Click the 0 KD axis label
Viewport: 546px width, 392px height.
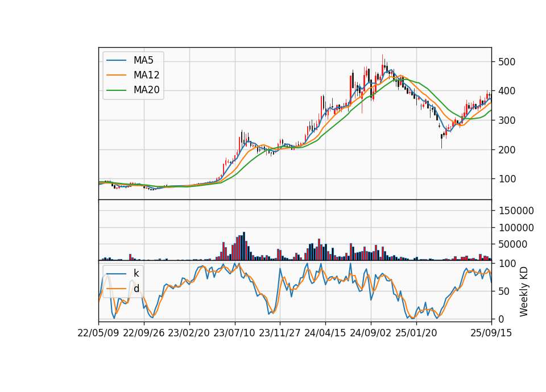tap(501, 319)
